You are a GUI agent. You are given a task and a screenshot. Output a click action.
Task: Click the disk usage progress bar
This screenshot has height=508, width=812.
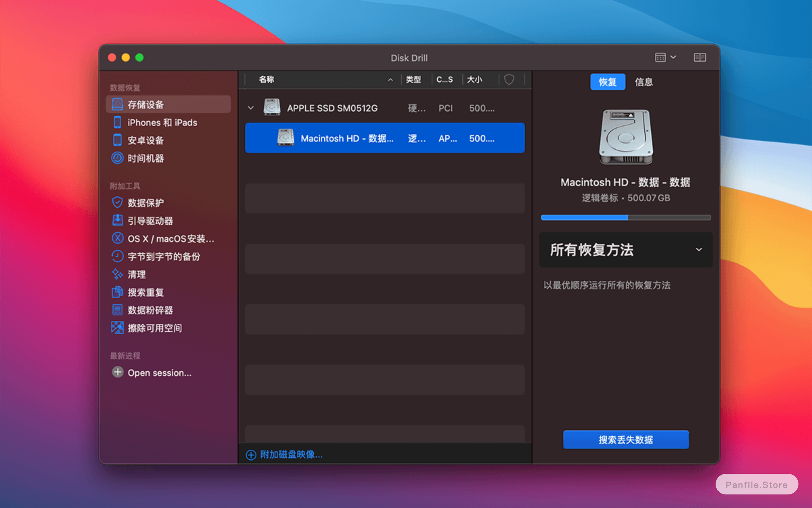point(626,217)
